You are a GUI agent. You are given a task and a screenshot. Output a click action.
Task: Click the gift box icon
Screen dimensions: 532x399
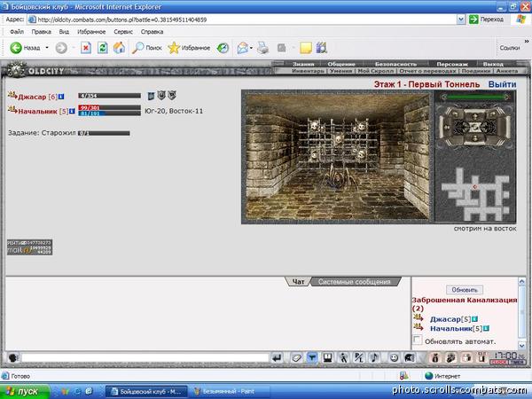point(466,357)
